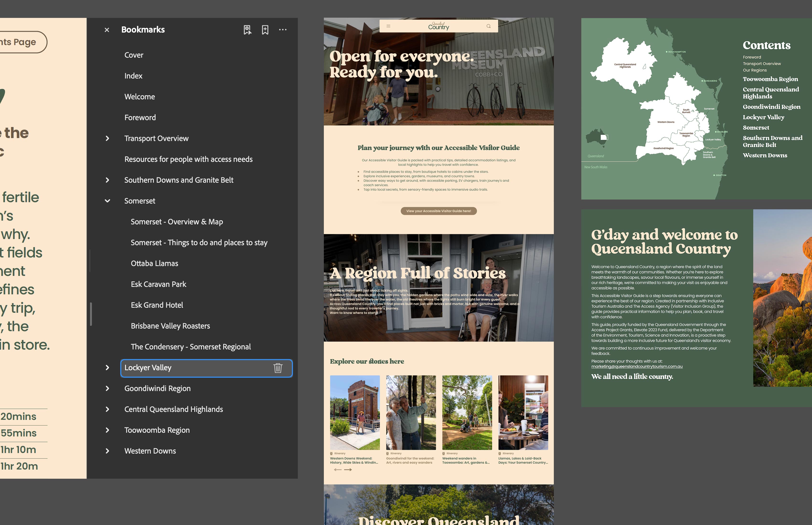Click the previous arrow under stories carousel

point(337,469)
